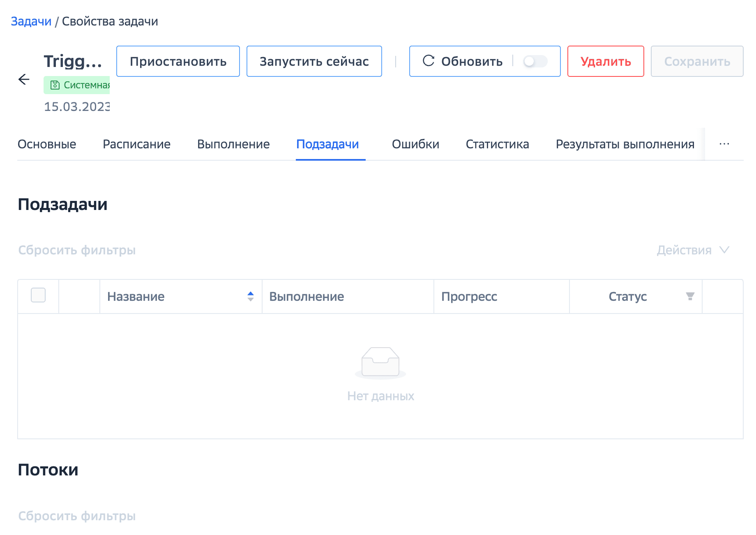This screenshot has height=535, width=756.
Task: Follow the Задачи breadcrumb link
Action: click(31, 21)
